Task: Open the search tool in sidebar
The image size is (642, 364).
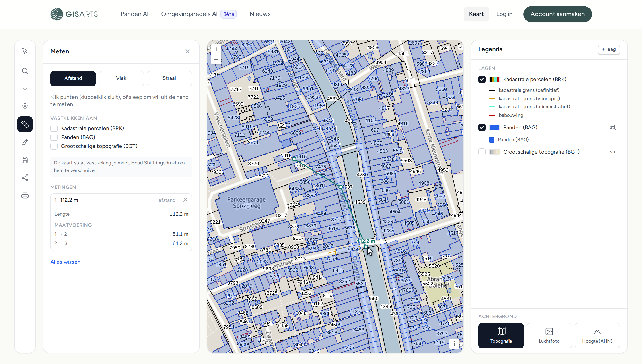Action: (25, 71)
